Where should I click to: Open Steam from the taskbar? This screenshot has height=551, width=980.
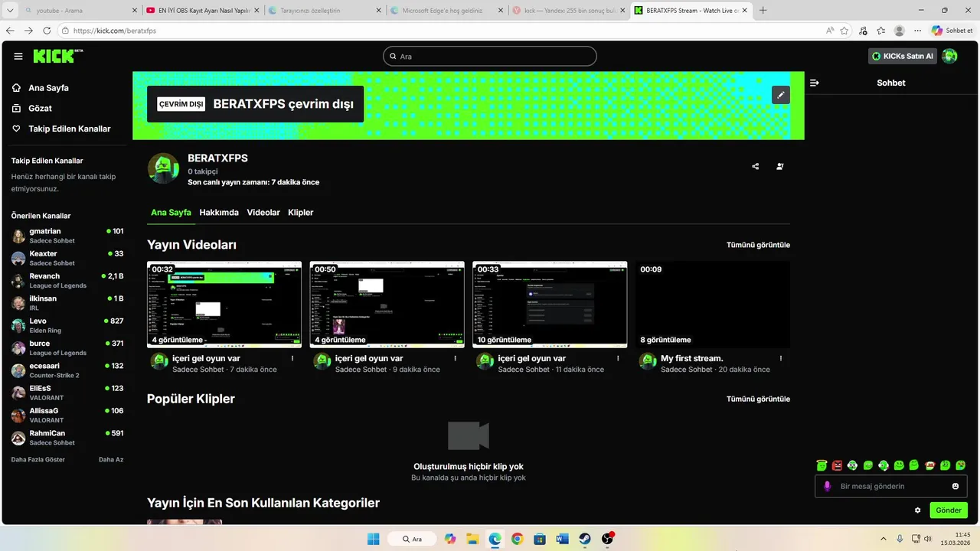point(585,539)
